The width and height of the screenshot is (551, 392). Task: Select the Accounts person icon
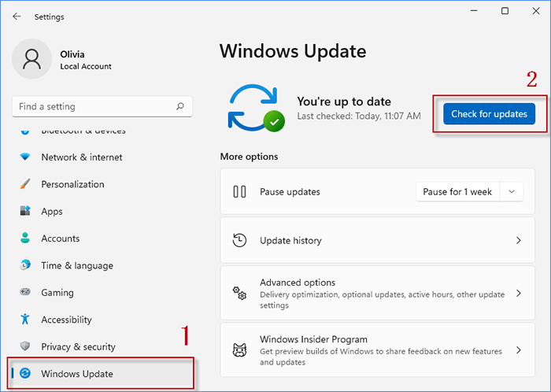click(x=25, y=238)
